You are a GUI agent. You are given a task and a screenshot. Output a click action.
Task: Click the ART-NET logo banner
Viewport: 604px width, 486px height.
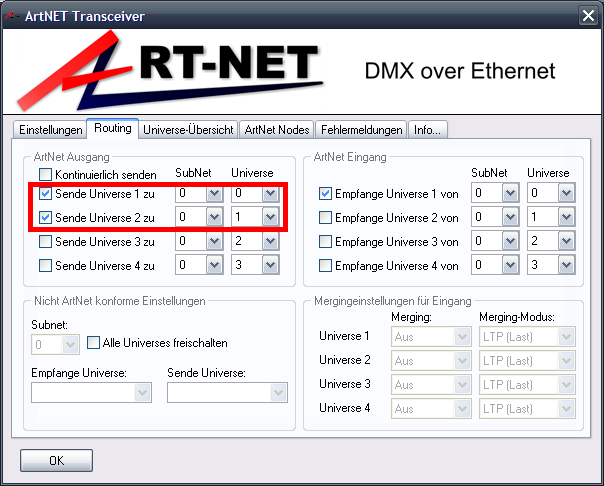[169, 70]
